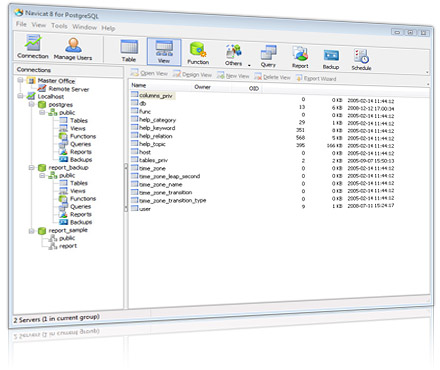The image size is (440, 370).
Task: Collapse the report_backup database node
Action: (31, 167)
